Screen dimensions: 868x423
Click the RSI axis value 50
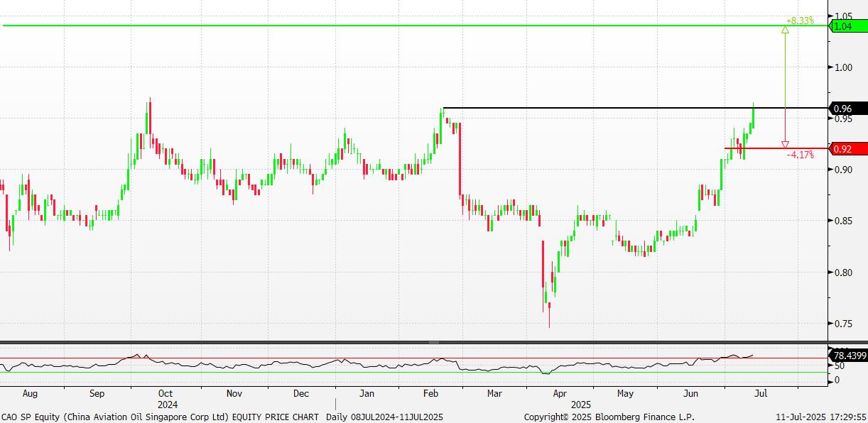point(838,366)
